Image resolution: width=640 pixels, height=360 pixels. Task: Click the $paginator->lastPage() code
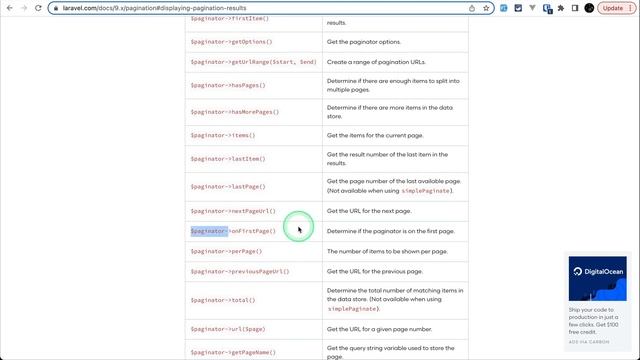pyautogui.click(x=228, y=187)
